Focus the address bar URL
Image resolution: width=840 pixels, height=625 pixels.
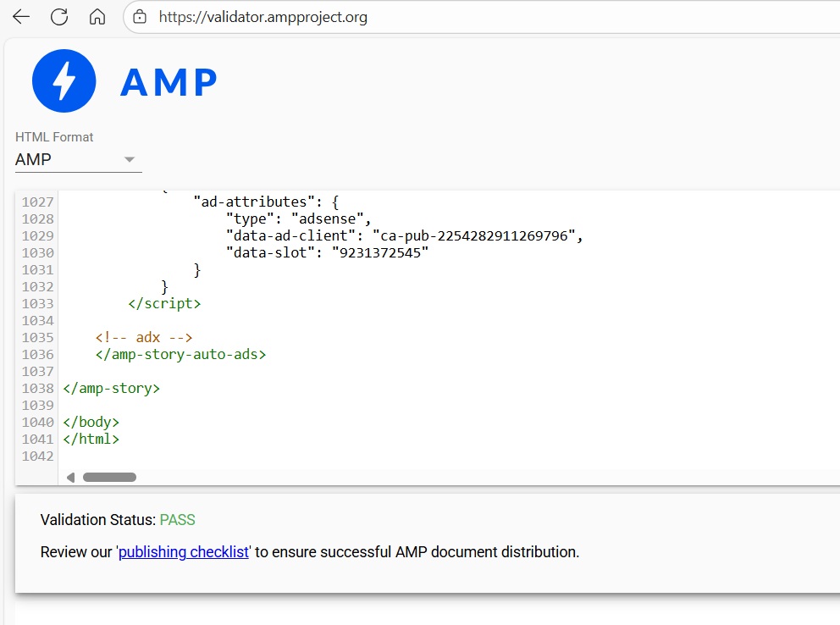[263, 17]
